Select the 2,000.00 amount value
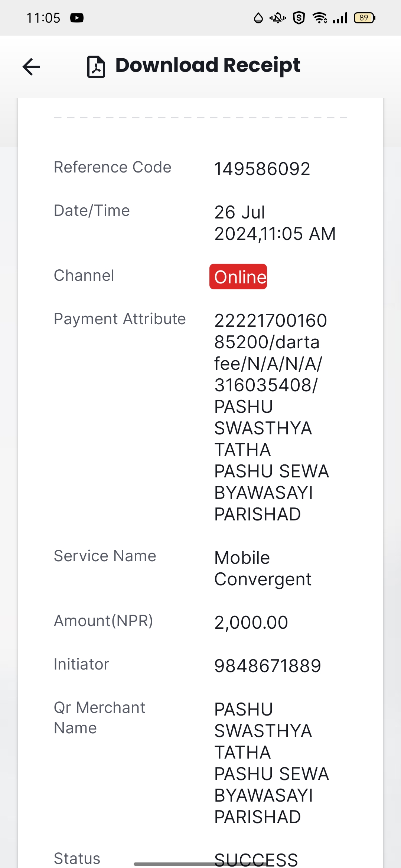The width and height of the screenshot is (401, 868). click(x=251, y=622)
